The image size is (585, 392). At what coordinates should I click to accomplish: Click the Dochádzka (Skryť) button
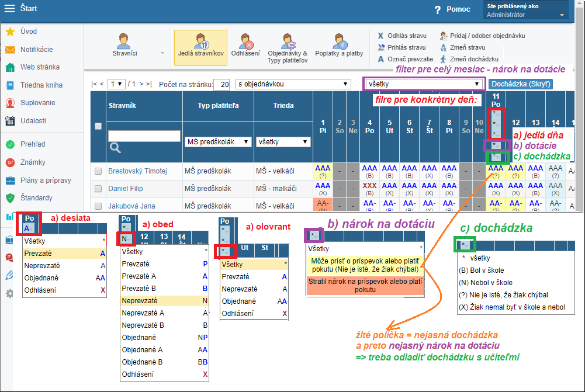pyautogui.click(x=521, y=84)
